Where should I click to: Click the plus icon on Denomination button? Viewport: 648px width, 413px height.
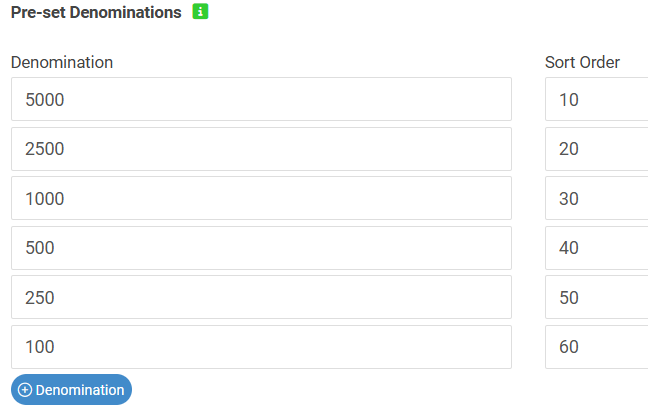coord(25,390)
